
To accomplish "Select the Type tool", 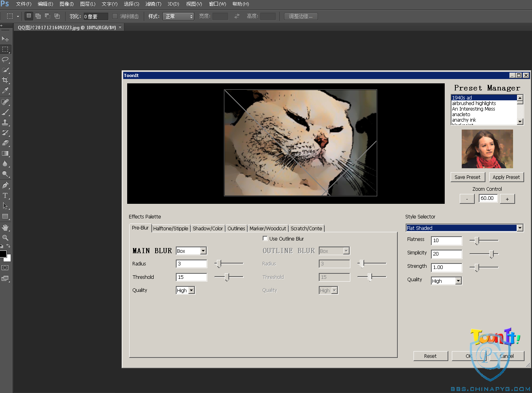I will tap(5, 196).
